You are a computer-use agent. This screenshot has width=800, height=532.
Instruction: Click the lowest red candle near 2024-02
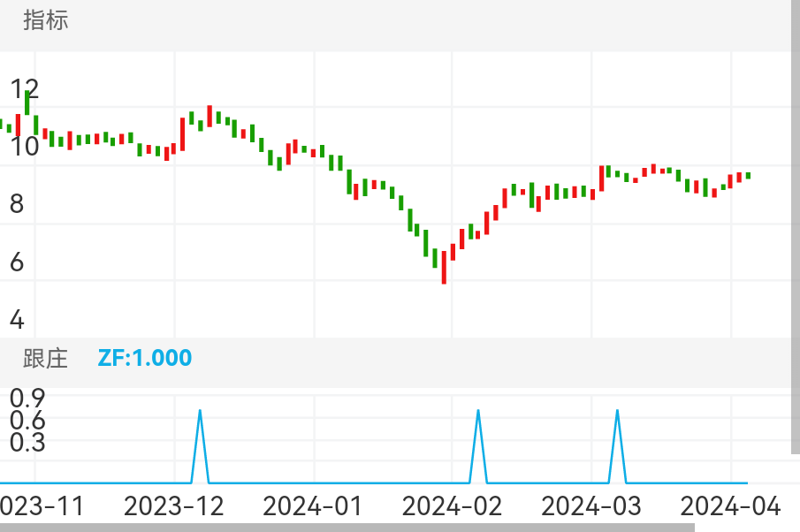444,270
